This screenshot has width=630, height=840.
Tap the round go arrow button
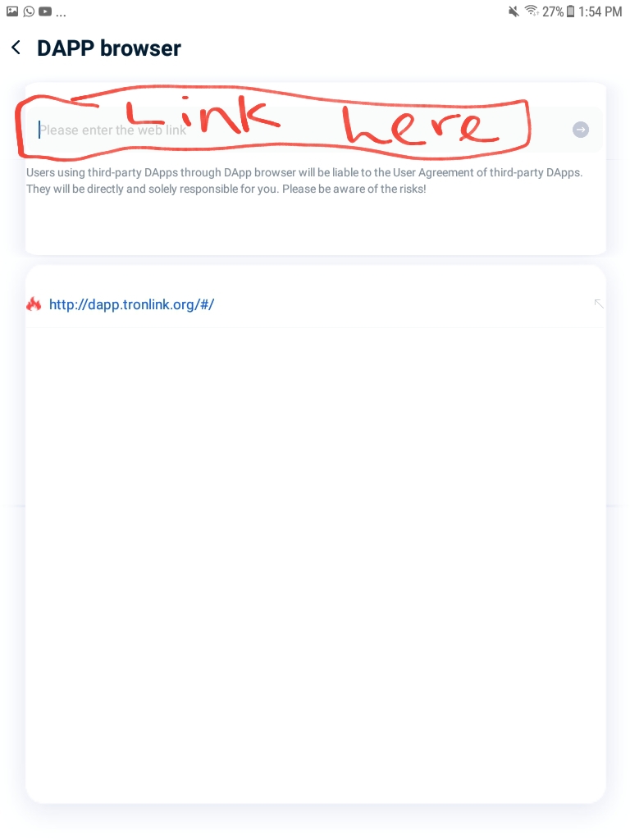point(581,130)
